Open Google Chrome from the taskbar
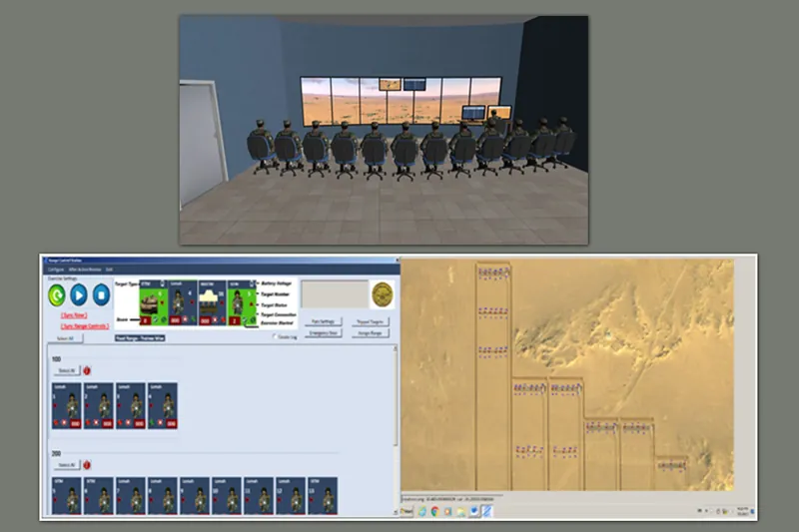 click(x=435, y=511)
